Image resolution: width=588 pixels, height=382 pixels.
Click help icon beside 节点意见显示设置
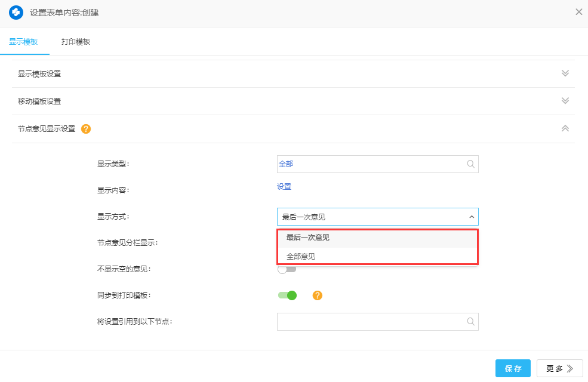coord(86,129)
